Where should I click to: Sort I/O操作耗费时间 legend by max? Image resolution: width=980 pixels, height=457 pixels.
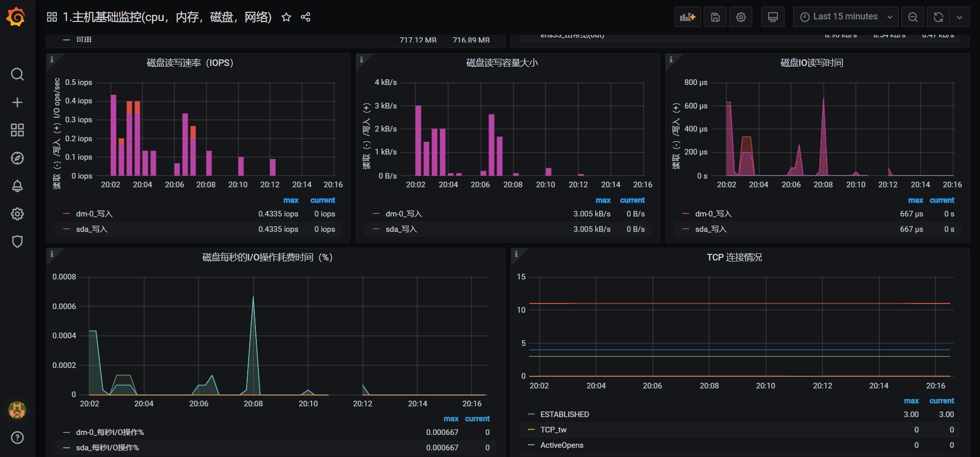click(x=451, y=419)
